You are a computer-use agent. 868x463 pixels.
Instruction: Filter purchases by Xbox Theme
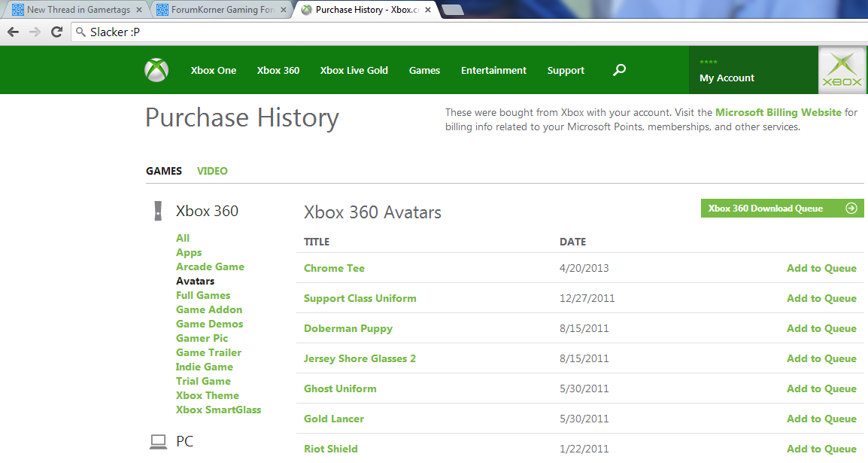(208, 396)
